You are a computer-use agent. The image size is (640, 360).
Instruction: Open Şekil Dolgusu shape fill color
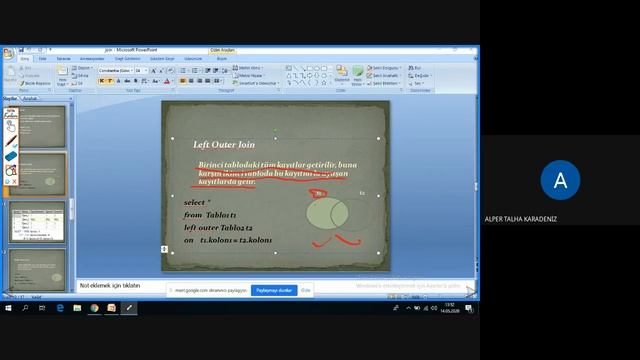pos(384,68)
